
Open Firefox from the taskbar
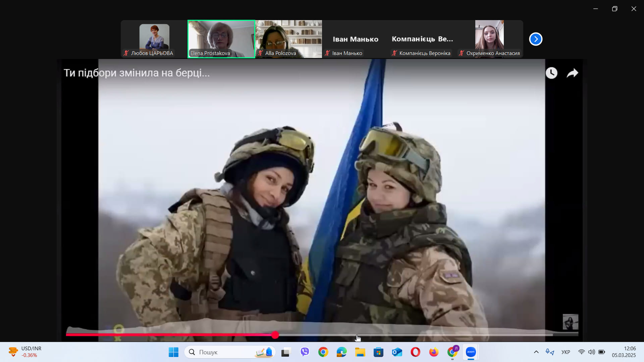(x=434, y=352)
